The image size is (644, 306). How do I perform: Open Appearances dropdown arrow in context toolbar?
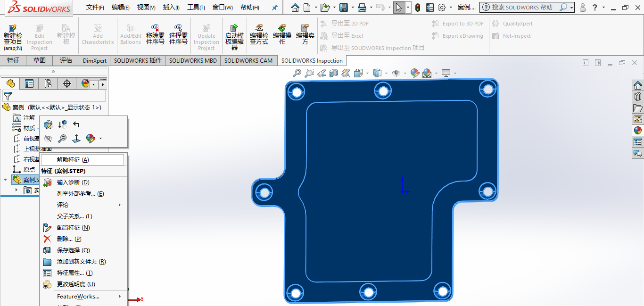tap(100, 139)
